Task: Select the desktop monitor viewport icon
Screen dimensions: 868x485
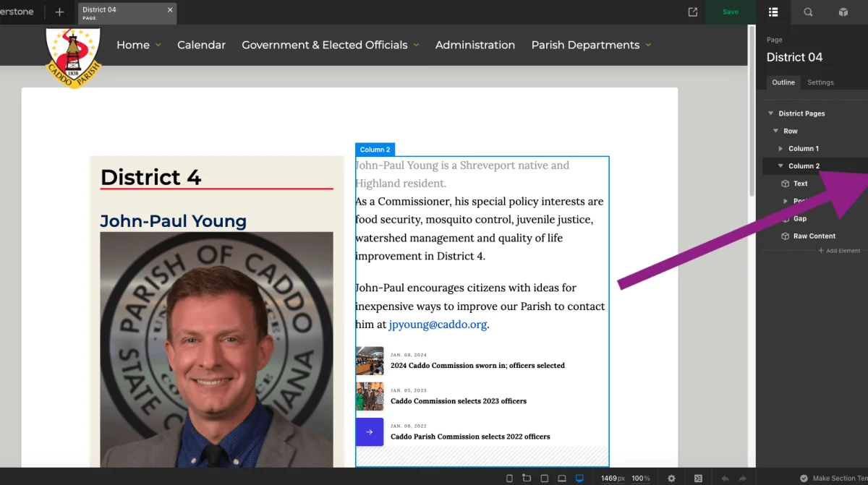Action: [x=579, y=478]
